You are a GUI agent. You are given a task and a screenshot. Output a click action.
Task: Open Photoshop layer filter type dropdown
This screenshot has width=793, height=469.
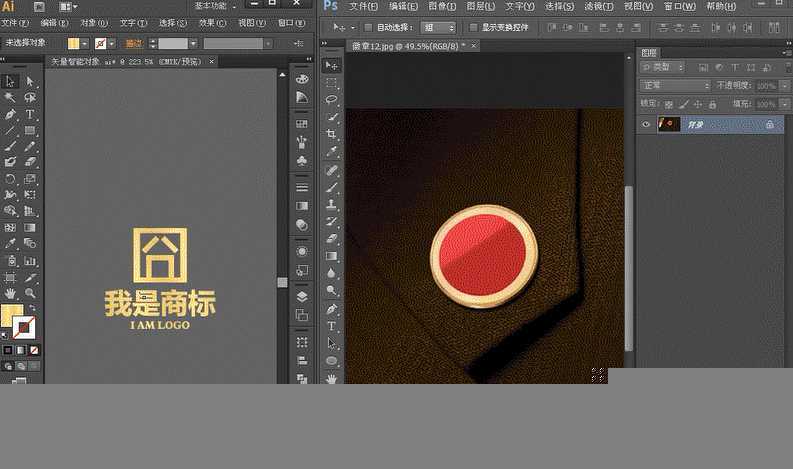tap(662, 67)
